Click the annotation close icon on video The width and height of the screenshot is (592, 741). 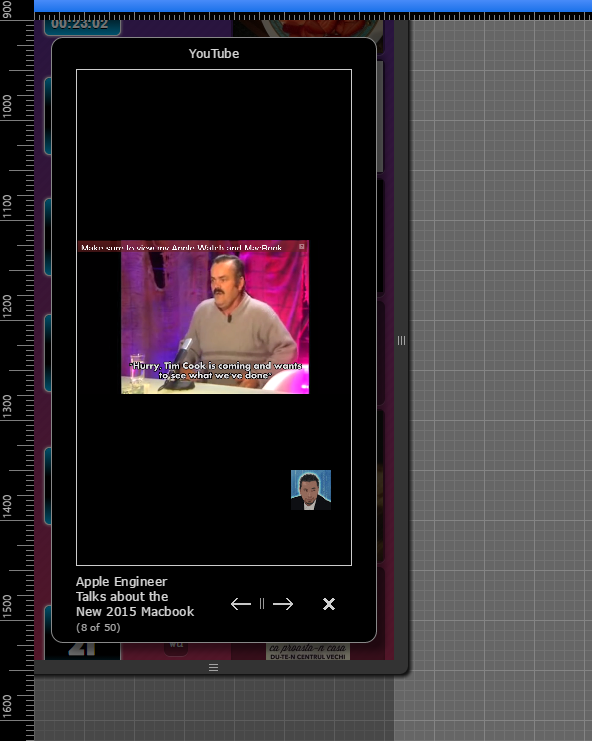click(x=301, y=247)
